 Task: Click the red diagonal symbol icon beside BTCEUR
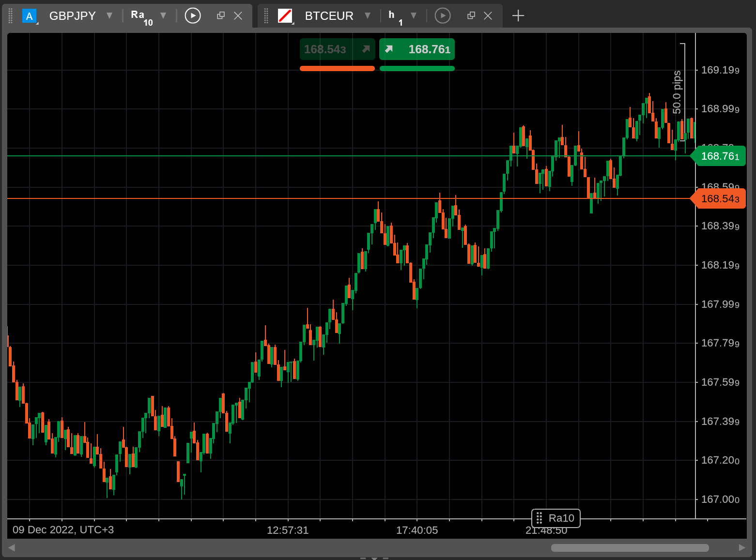[286, 15]
